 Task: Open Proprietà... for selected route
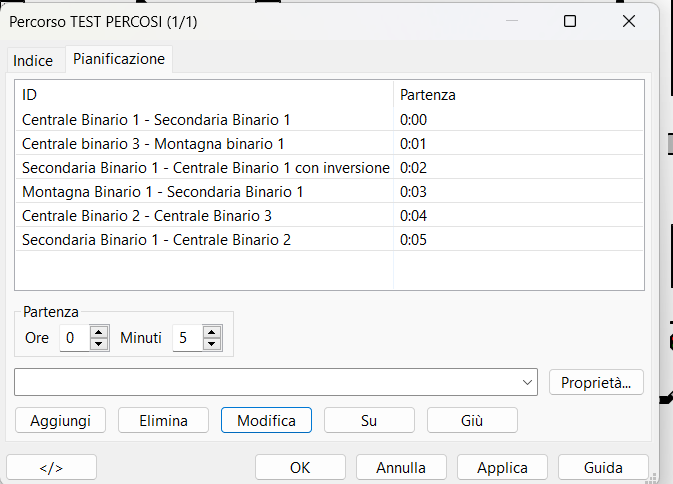click(x=596, y=382)
